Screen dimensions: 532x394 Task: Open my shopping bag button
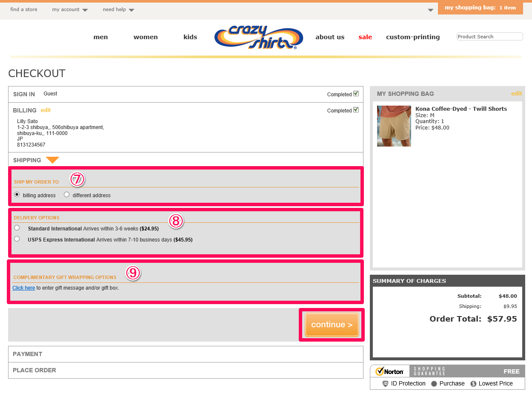480,8
